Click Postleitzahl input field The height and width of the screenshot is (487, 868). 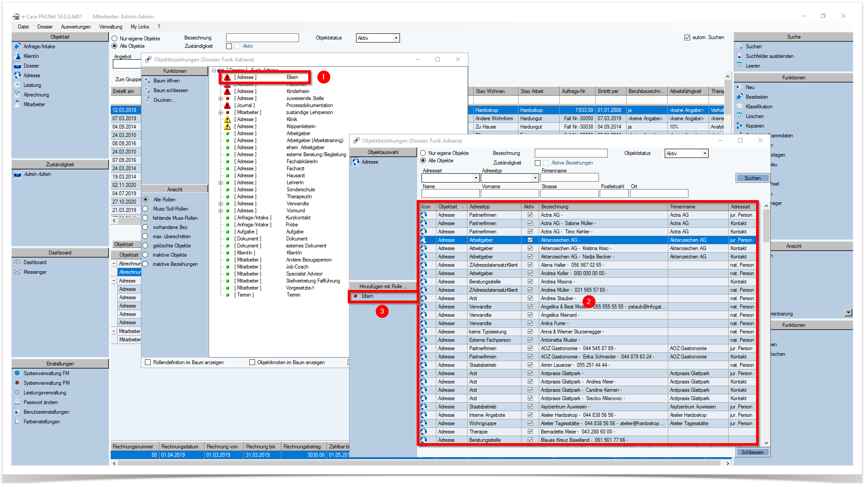point(614,193)
